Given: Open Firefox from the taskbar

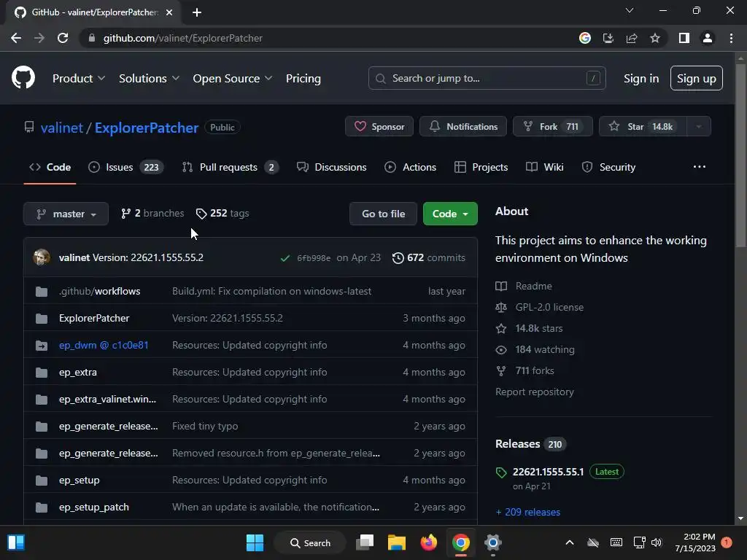Looking at the screenshot, I should pyautogui.click(x=429, y=542).
